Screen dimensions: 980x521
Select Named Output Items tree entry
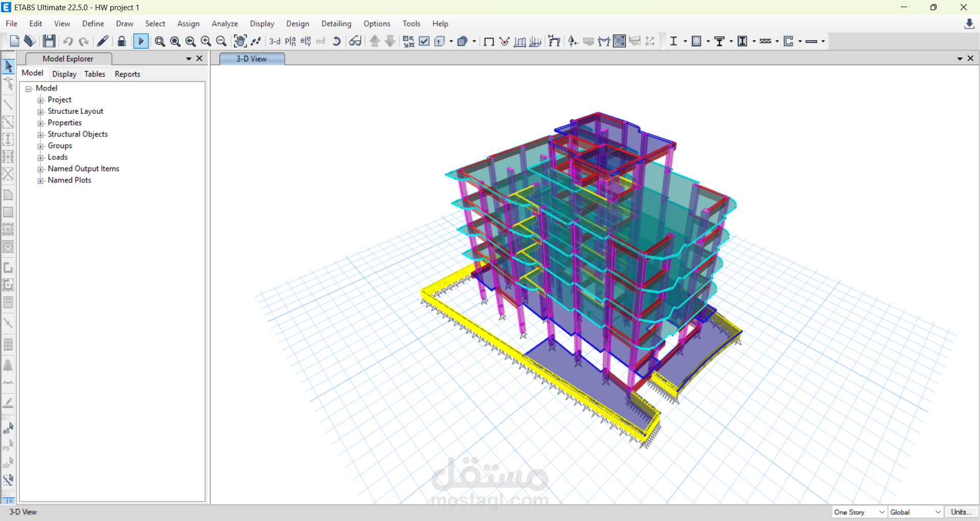pyautogui.click(x=84, y=169)
